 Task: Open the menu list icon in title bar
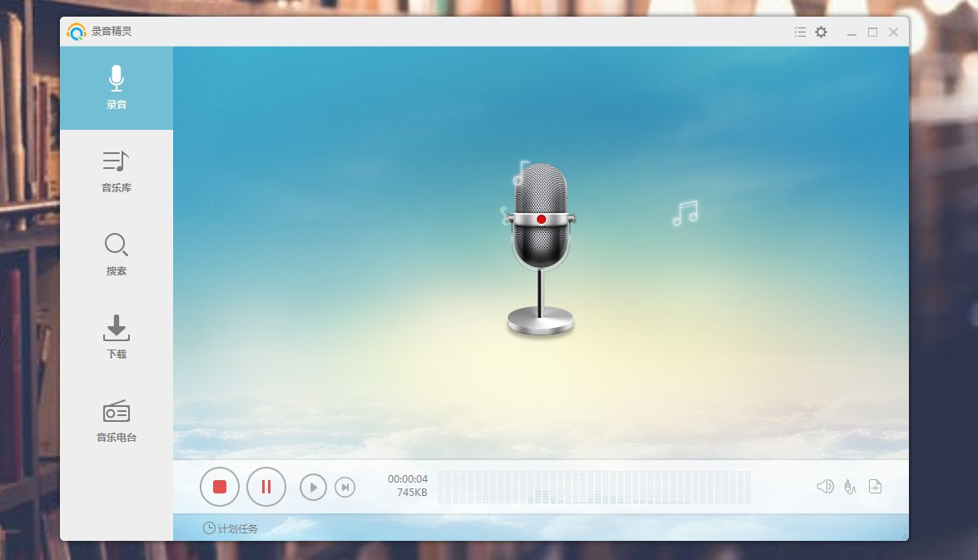coord(800,32)
